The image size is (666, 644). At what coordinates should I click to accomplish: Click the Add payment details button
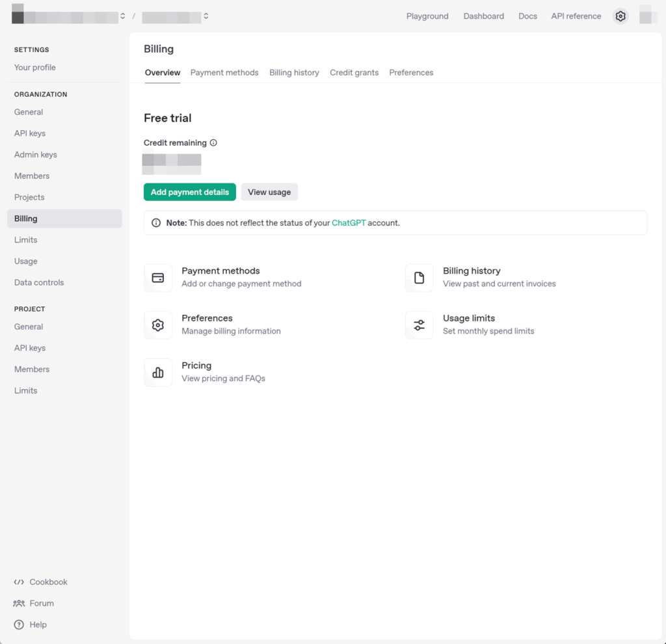(189, 192)
